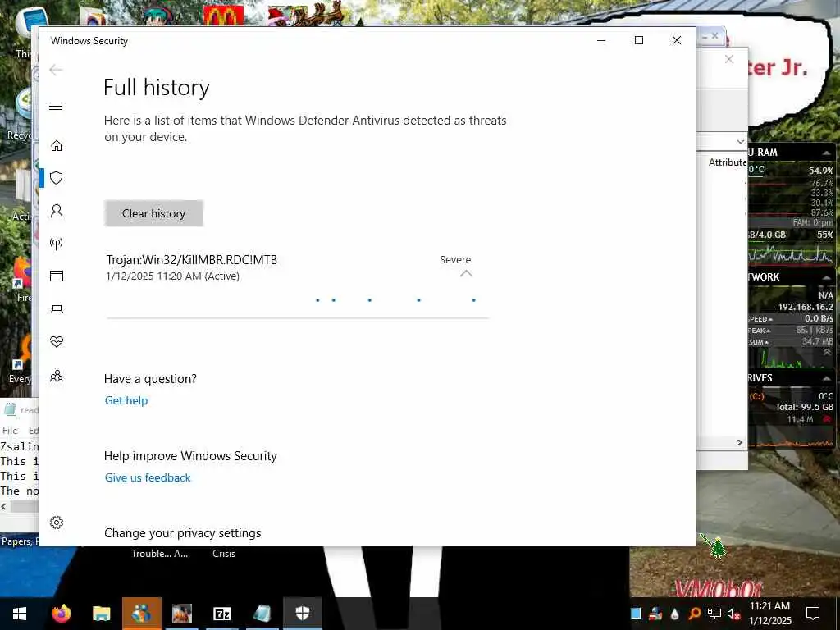Open the Get help link
The width and height of the screenshot is (840, 630).
pyautogui.click(x=126, y=400)
